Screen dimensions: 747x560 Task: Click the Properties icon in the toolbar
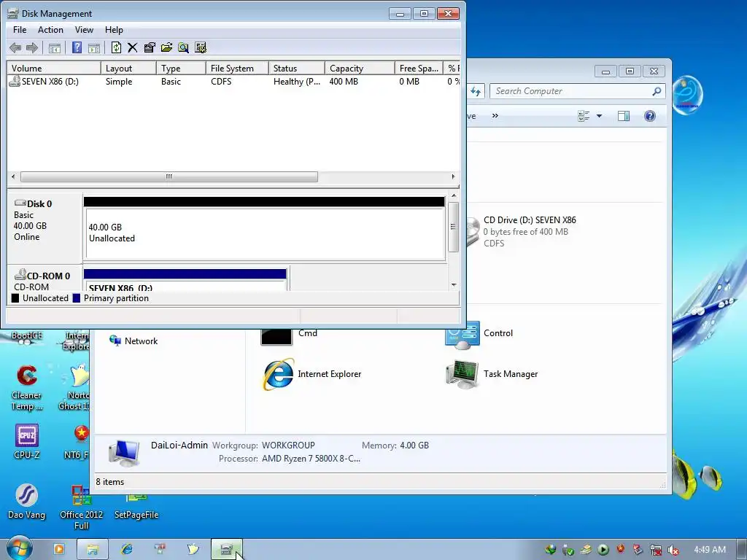coord(150,47)
